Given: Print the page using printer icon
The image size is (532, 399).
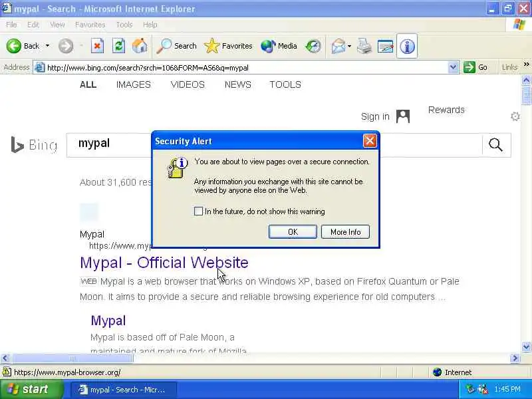Looking at the screenshot, I should pyautogui.click(x=364, y=46).
